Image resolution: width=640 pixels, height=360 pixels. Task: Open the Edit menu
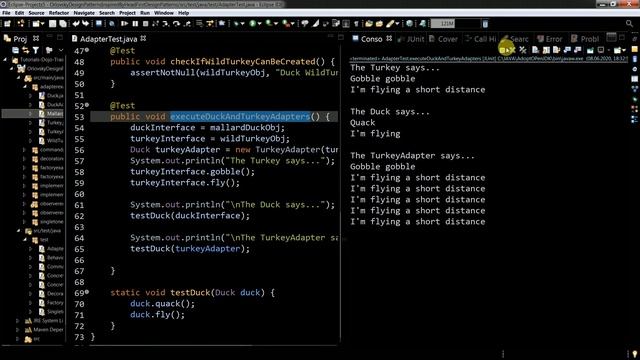point(19,13)
